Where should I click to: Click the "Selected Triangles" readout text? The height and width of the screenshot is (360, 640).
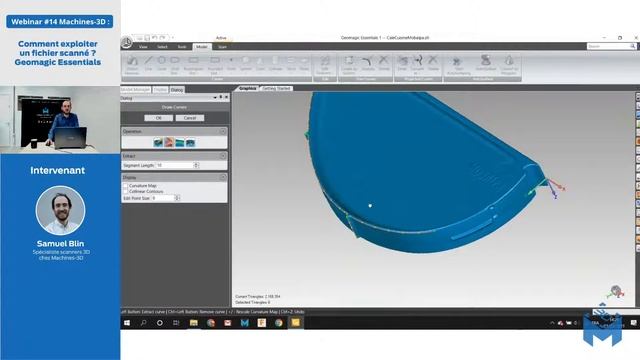coord(252,302)
